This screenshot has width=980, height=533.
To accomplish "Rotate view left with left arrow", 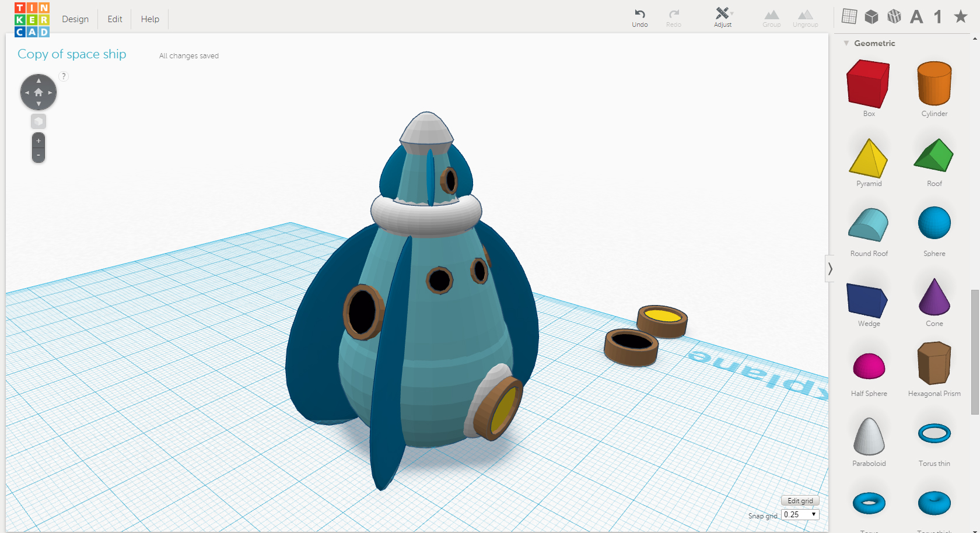I will click(x=27, y=92).
